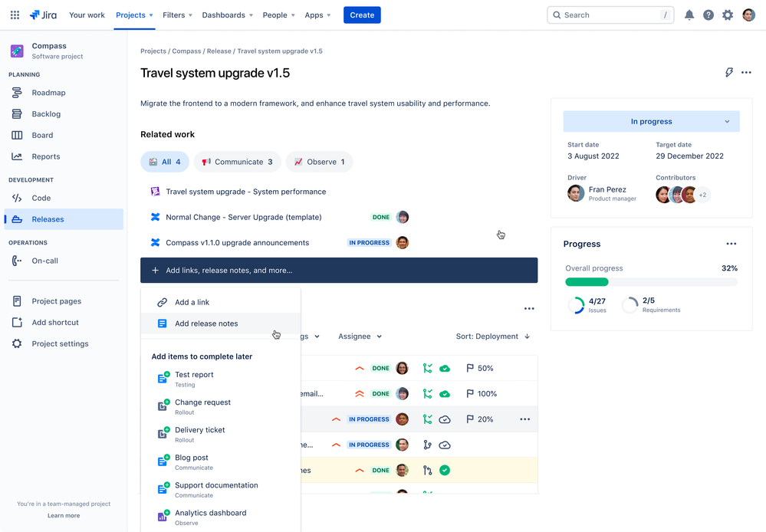The height and width of the screenshot is (532, 766).
Task: Expand the Projects dropdown menu
Action: [134, 15]
